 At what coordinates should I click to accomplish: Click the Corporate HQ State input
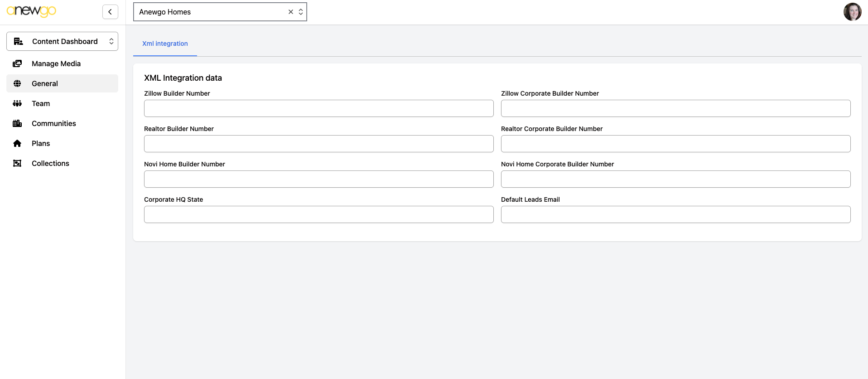click(x=318, y=214)
